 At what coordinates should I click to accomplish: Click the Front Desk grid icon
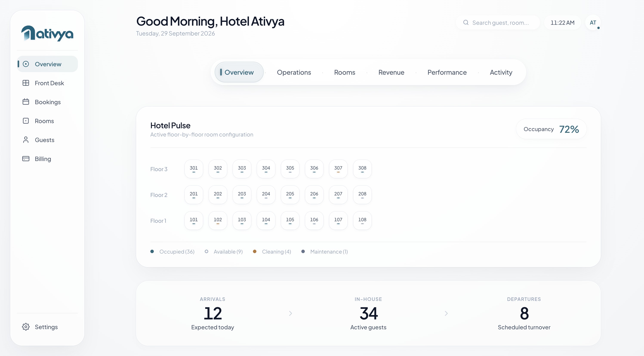pos(26,83)
